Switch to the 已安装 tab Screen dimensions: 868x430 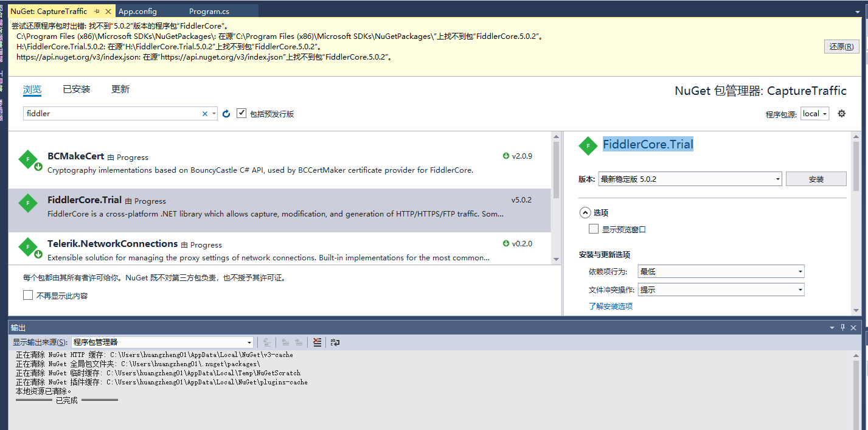(77, 89)
